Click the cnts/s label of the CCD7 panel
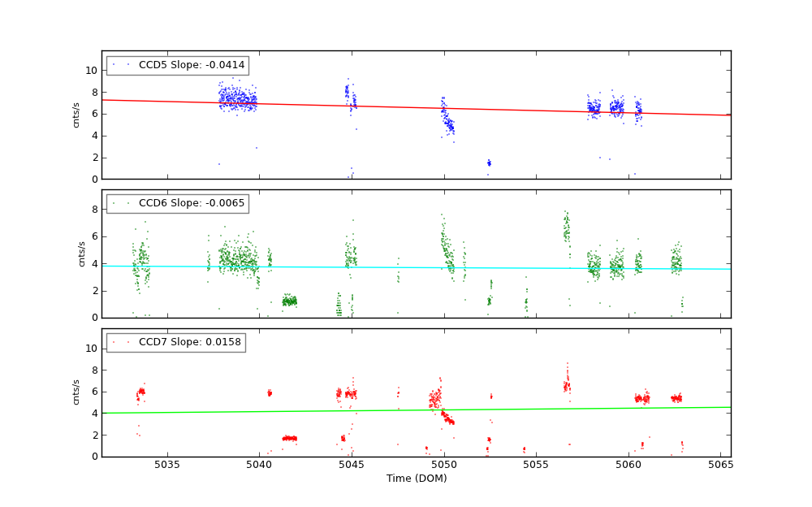The image size is (812, 507). click(76, 392)
